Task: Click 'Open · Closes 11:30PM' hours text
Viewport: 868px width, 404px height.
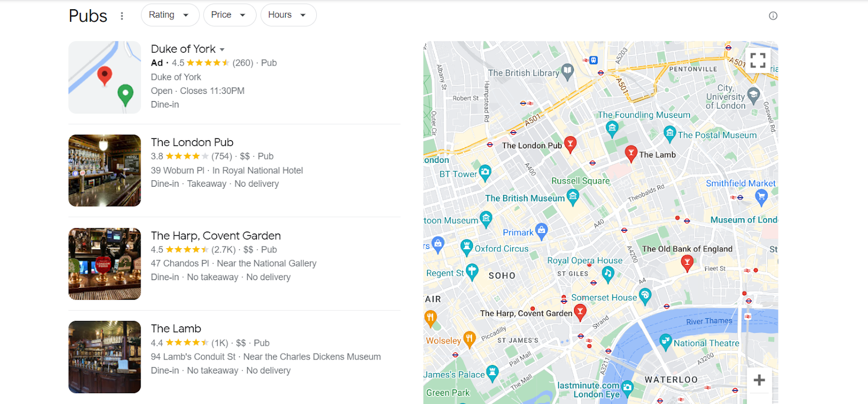Action: point(197,91)
